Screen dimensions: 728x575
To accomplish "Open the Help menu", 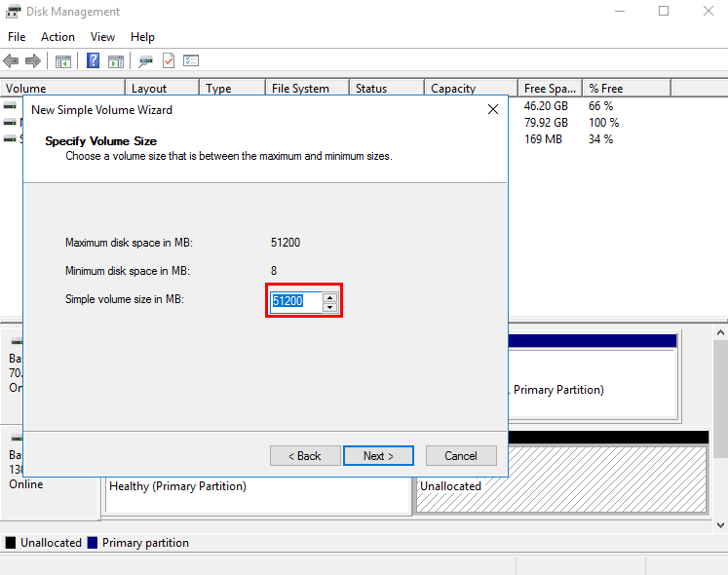I will (x=142, y=37).
